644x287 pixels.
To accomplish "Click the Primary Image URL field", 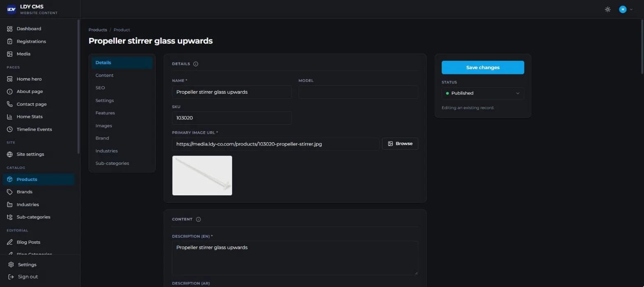I will (276, 144).
